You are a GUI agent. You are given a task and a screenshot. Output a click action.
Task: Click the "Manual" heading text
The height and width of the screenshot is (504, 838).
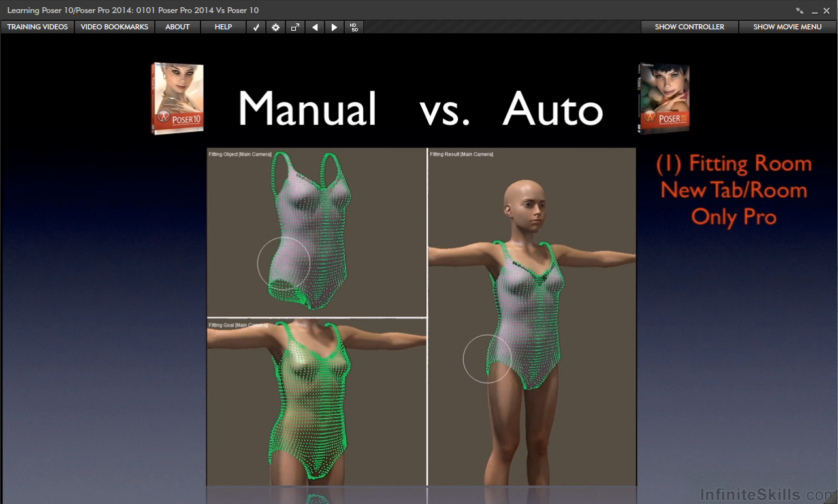(307, 108)
